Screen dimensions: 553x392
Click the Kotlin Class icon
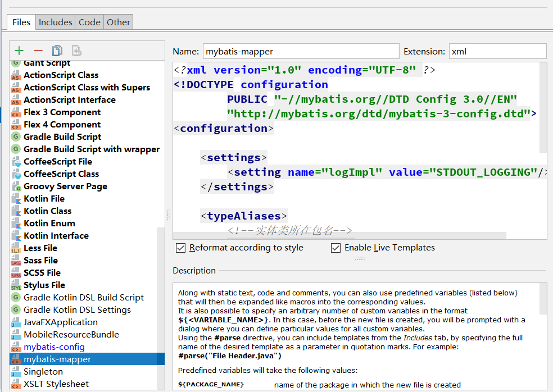tap(16, 211)
